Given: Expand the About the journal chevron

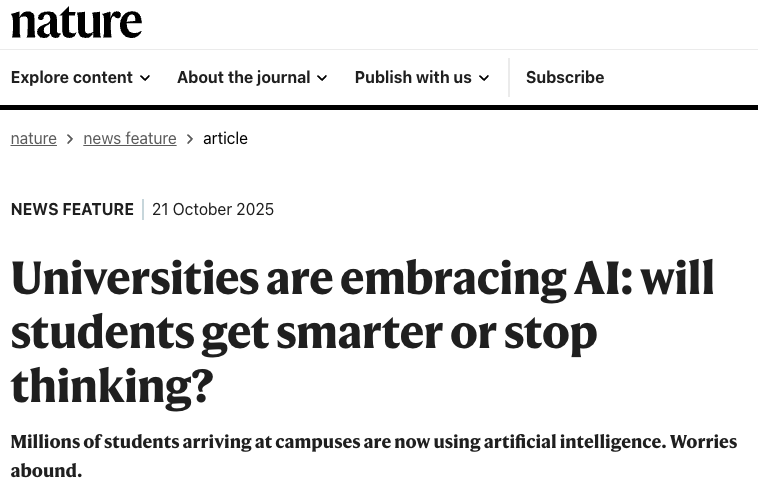Looking at the screenshot, I should click(322, 78).
